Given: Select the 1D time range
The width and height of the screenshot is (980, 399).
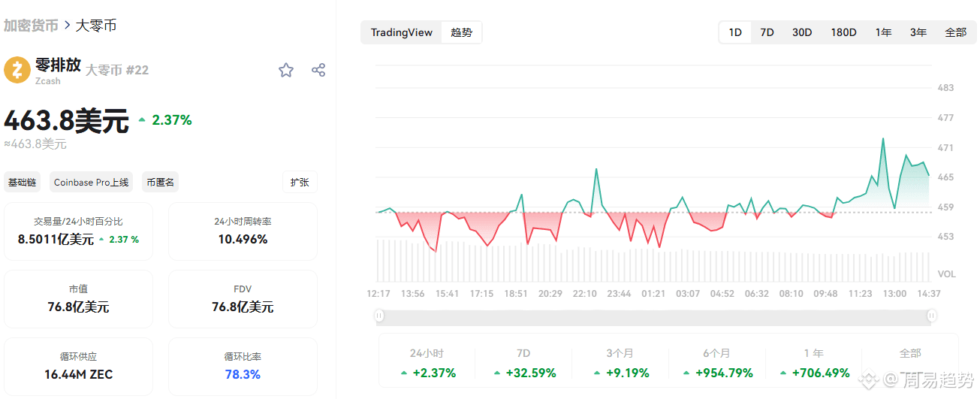Looking at the screenshot, I should point(735,32).
